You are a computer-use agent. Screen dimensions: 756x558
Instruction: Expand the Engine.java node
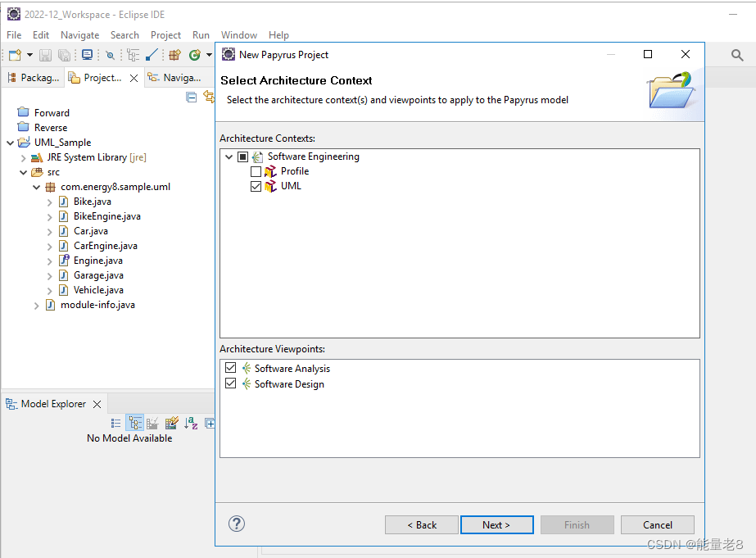49,261
